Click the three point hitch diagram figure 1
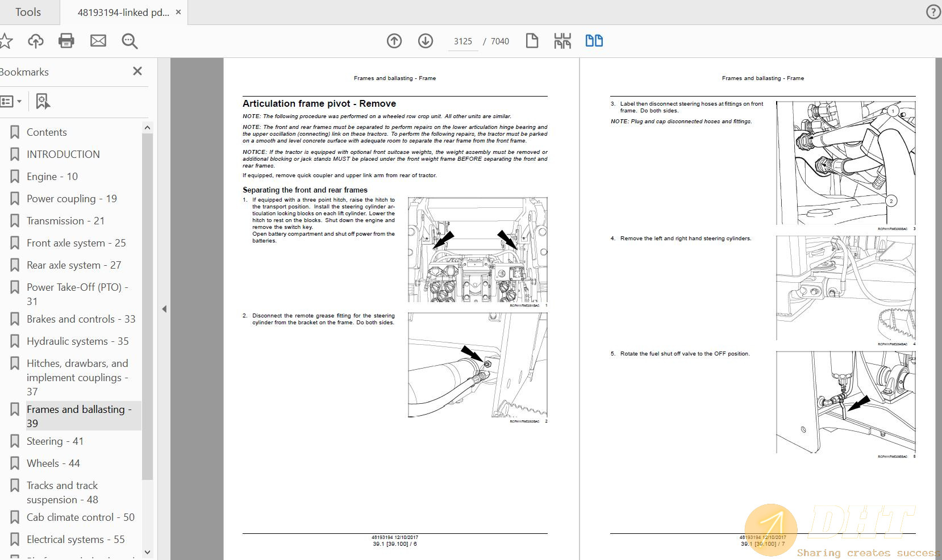Screen dimensions: 942x560 477,249
